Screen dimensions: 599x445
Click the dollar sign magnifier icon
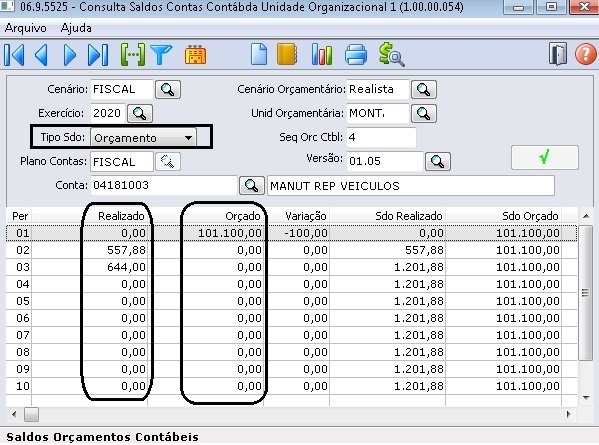392,55
